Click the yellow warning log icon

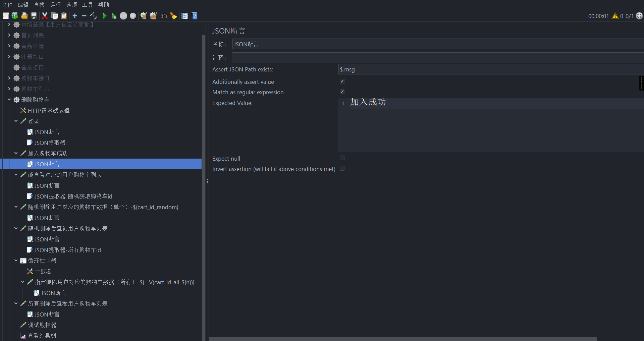615,16
